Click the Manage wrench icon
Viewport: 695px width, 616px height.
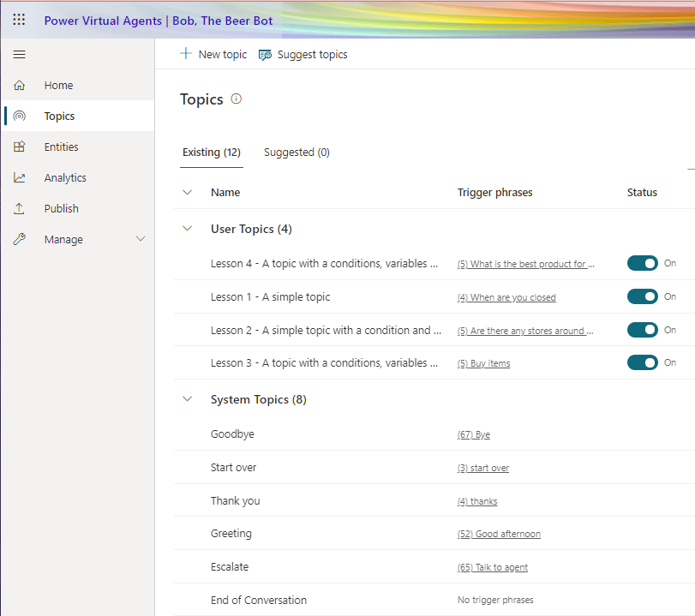[x=20, y=240]
